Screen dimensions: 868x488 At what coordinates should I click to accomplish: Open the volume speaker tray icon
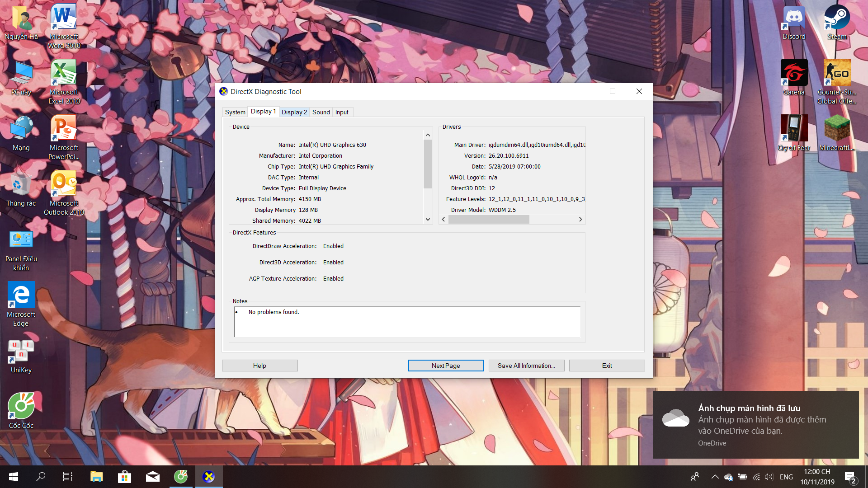(x=769, y=477)
